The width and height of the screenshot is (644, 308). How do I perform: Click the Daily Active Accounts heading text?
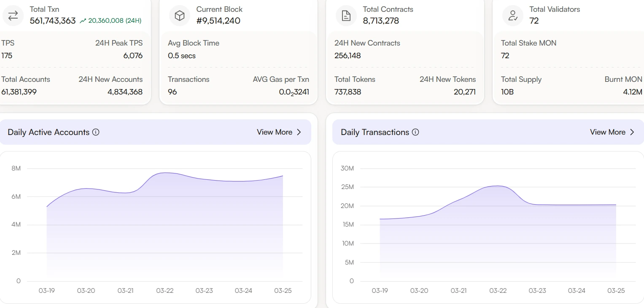point(49,132)
